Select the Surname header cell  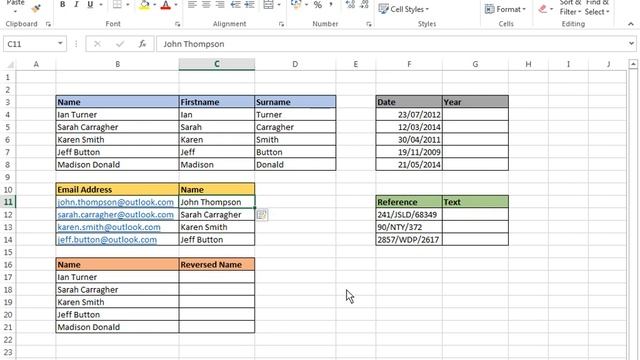click(295, 102)
